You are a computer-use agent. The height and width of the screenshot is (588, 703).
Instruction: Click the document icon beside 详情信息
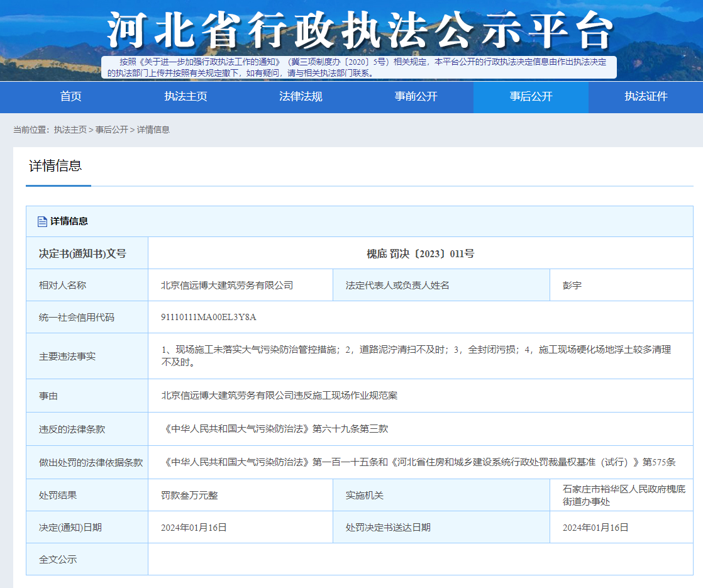coord(42,221)
